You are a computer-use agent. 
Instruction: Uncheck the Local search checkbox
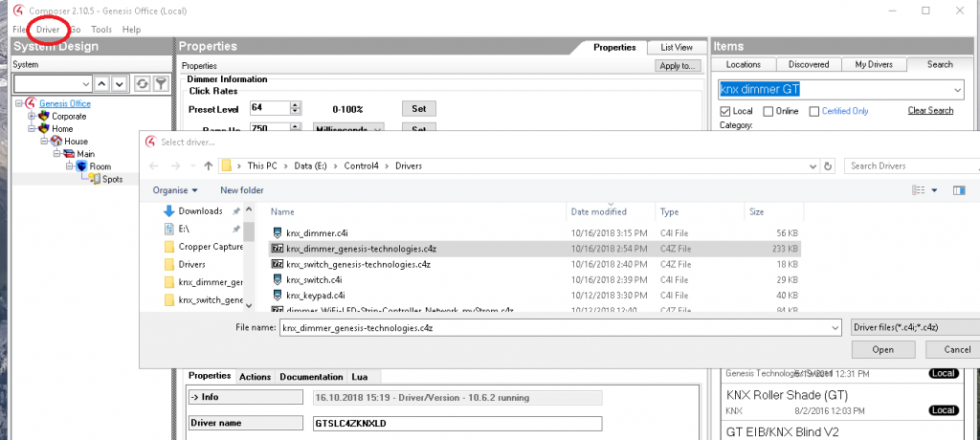pos(725,111)
